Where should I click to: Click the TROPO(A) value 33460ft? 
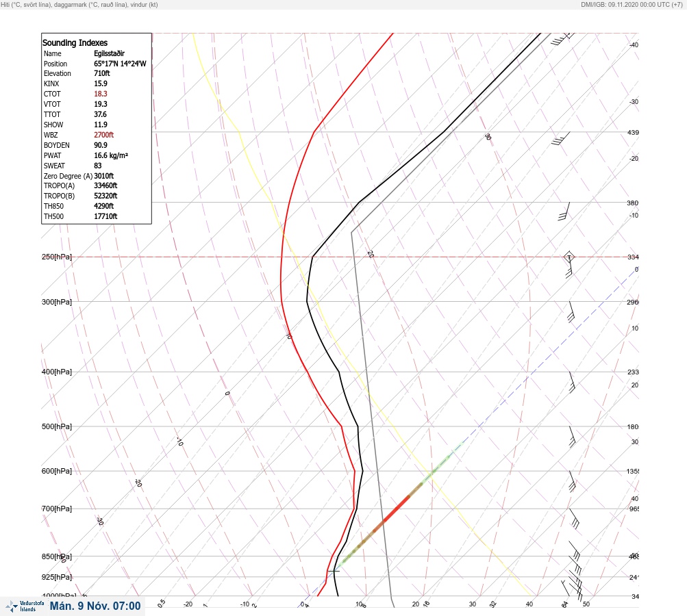(x=105, y=185)
